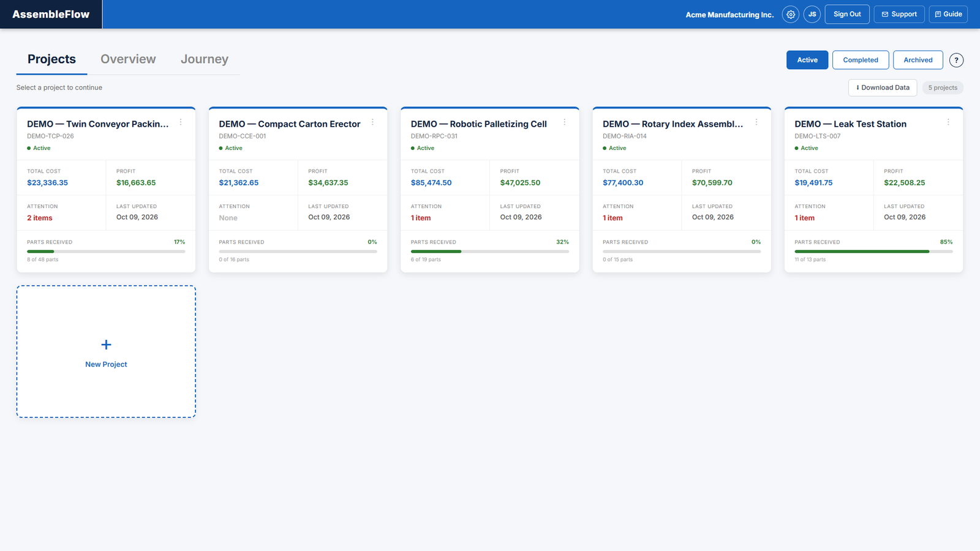Open Compact Carton Erector card options menu
Screen dimensions: 980x551
[x=372, y=122]
